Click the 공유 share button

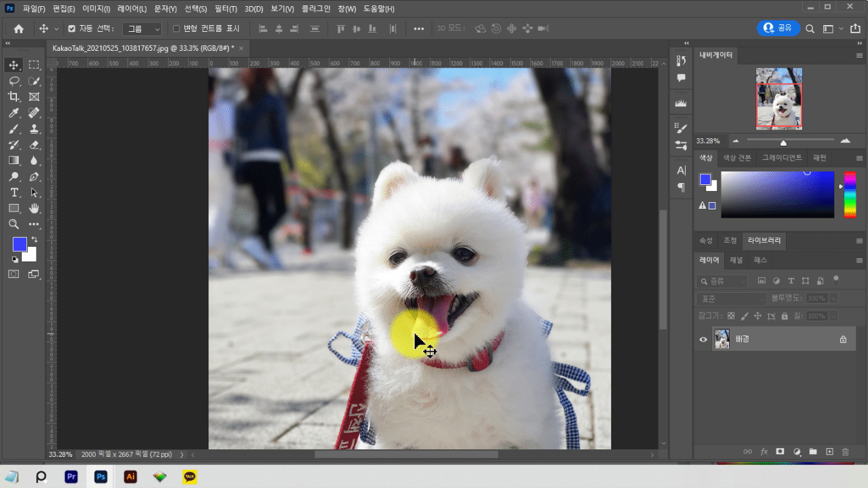pyautogui.click(x=778, y=28)
